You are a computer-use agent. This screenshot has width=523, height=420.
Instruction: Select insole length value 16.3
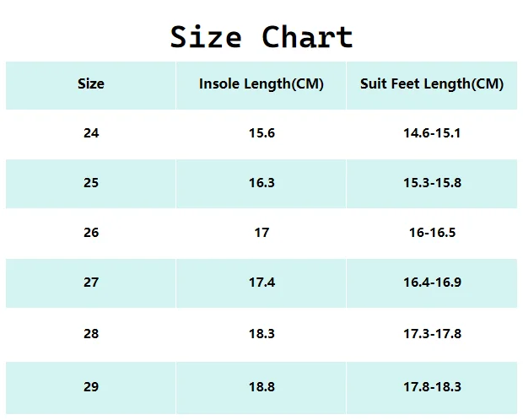pos(261,183)
